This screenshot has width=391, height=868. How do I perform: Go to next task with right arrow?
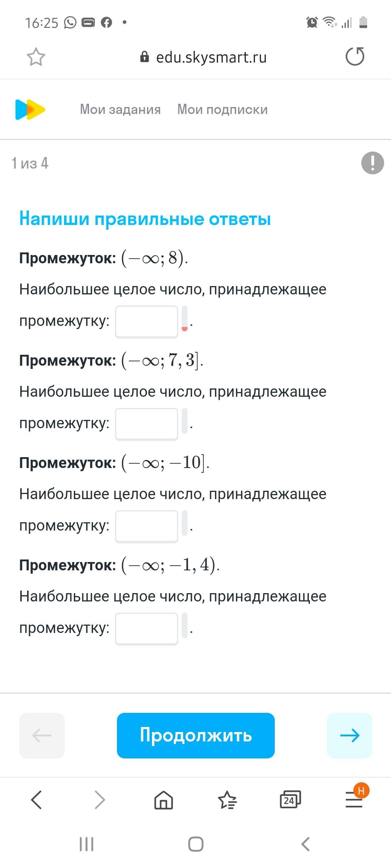[x=349, y=735]
